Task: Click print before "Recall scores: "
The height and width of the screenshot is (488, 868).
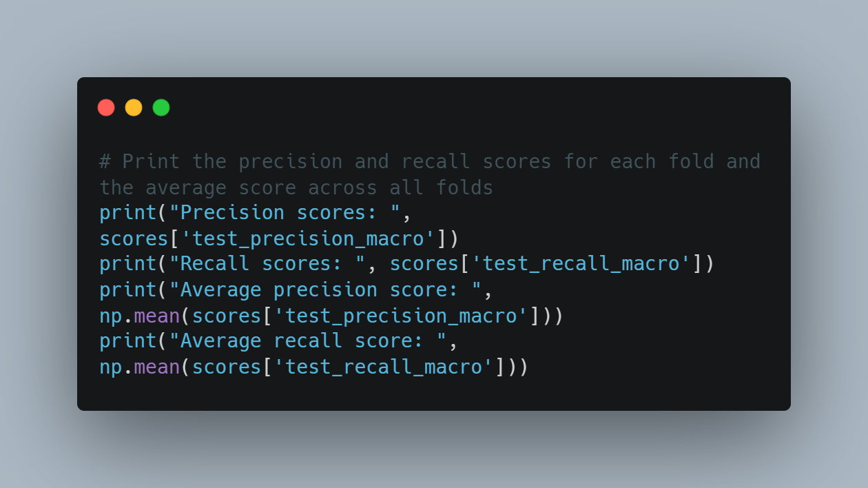Action: [128, 263]
